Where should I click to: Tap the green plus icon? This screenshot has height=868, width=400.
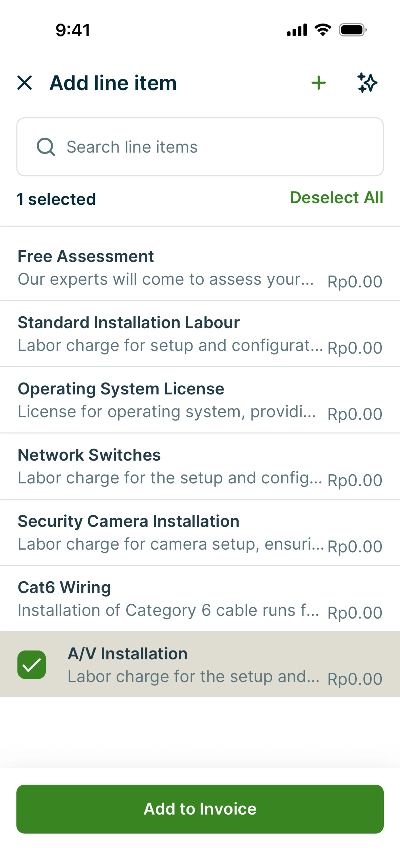pos(319,83)
